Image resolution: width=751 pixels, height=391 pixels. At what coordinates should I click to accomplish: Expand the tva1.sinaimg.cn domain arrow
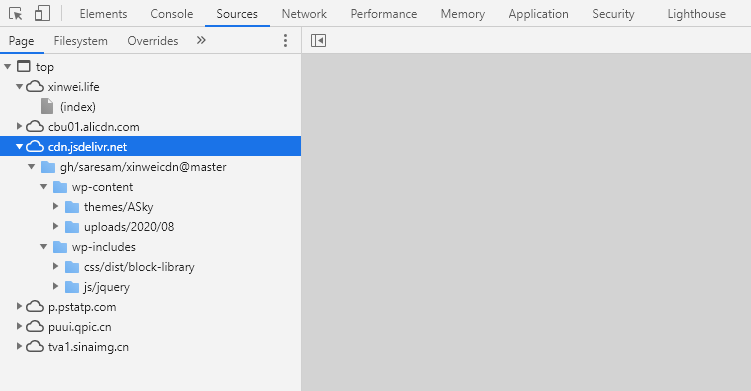19,346
